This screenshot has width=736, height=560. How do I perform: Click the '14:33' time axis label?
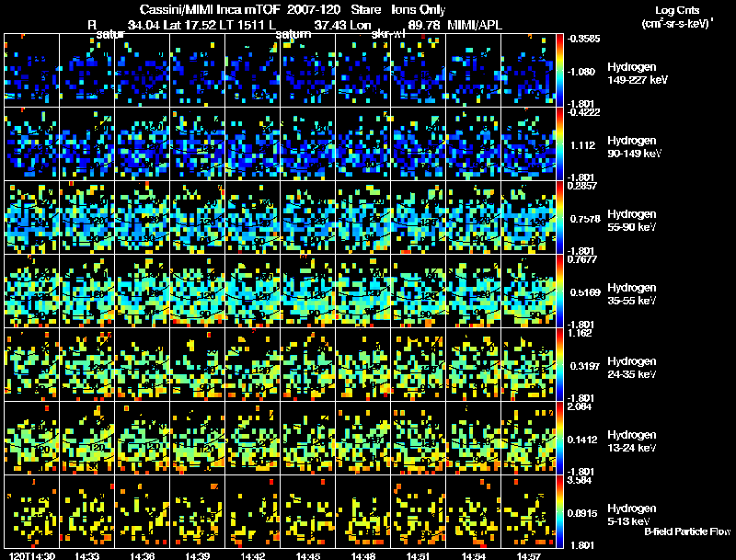coord(86,555)
